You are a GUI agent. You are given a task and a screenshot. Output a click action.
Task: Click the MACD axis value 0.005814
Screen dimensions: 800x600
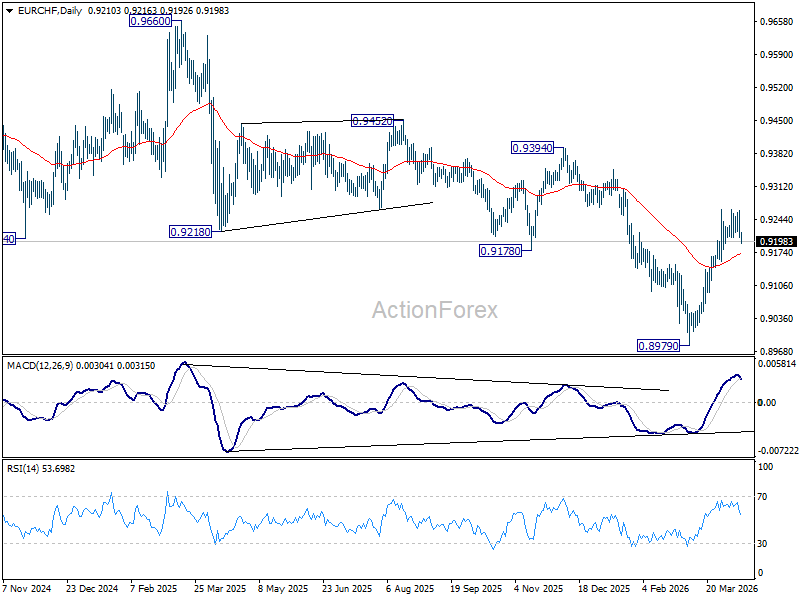[777, 364]
